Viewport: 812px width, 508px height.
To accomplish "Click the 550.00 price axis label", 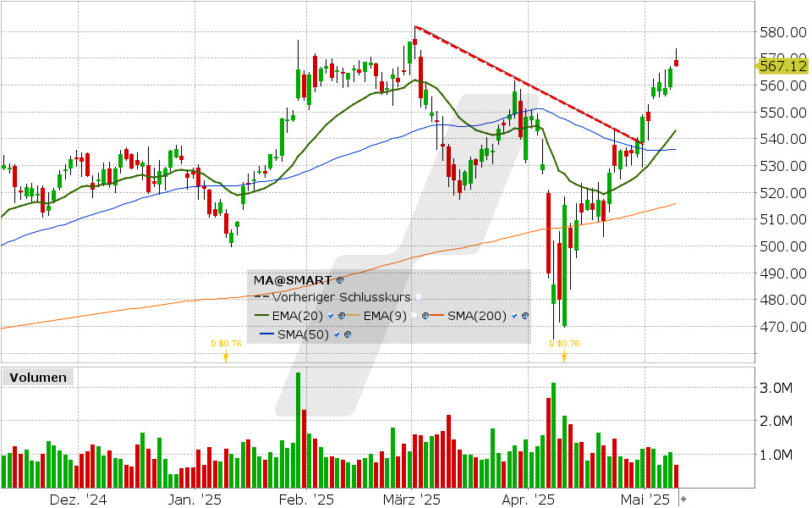I will pos(782,113).
